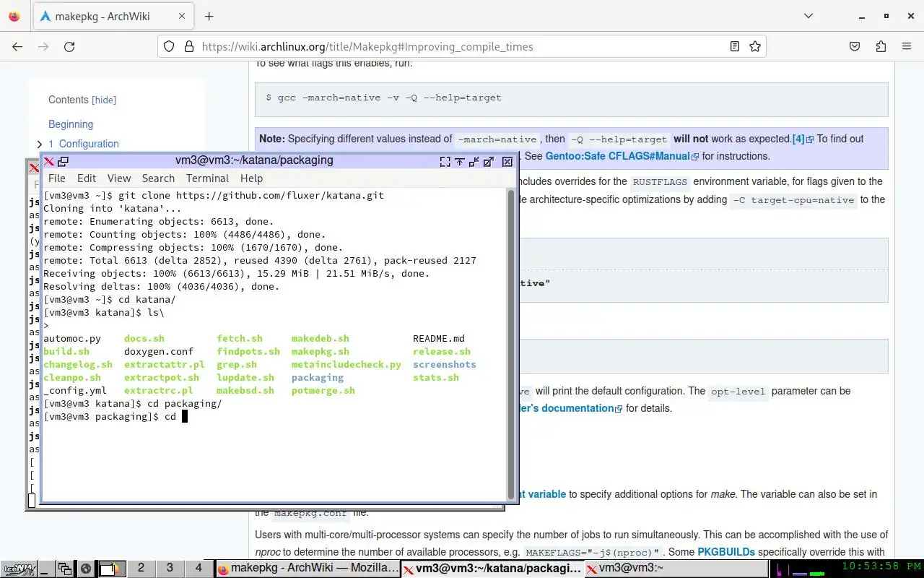Toggle reader view in the address bar
The image size is (924, 578).
click(735, 46)
